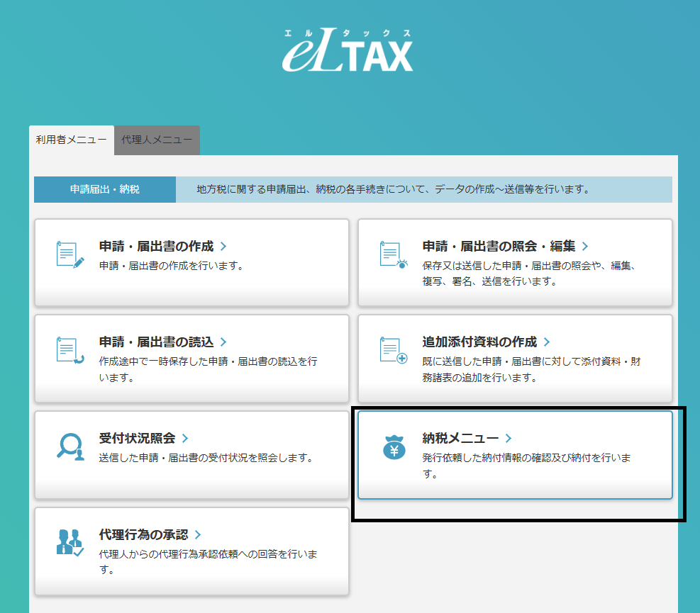Click banner text starting 地方税に関する申請届出
The width and height of the screenshot is (700, 613).
(x=393, y=190)
